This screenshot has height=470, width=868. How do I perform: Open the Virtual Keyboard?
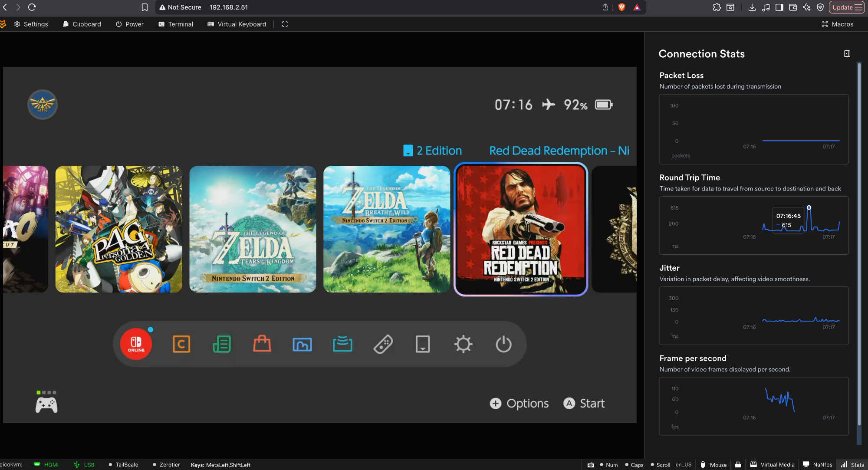tap(237, 24)
